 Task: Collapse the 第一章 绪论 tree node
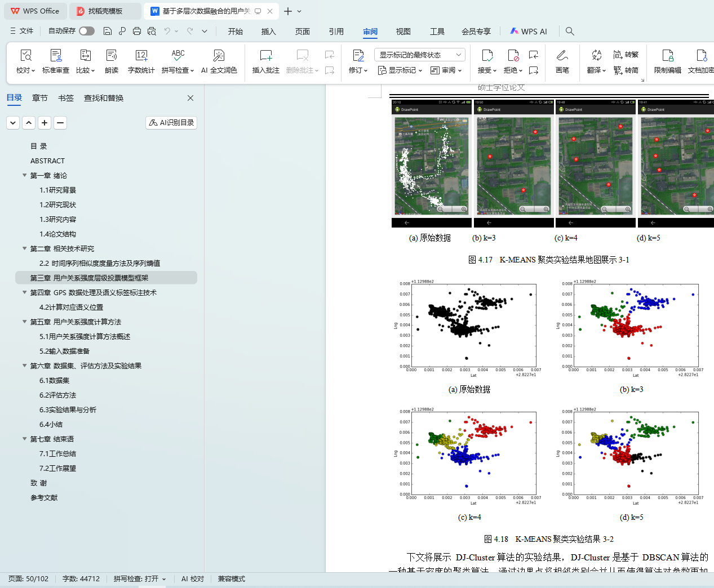click(x=24, y=175)
